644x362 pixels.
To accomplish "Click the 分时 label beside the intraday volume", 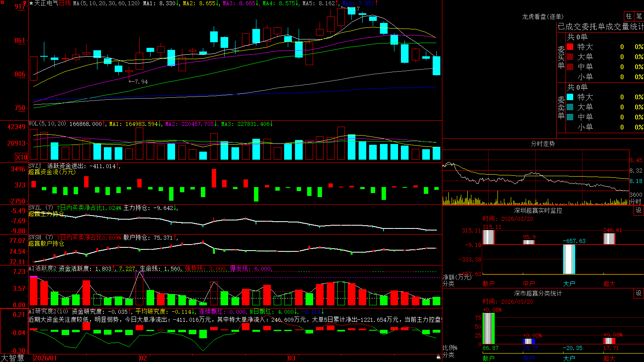I will click(x=636, y=202).
